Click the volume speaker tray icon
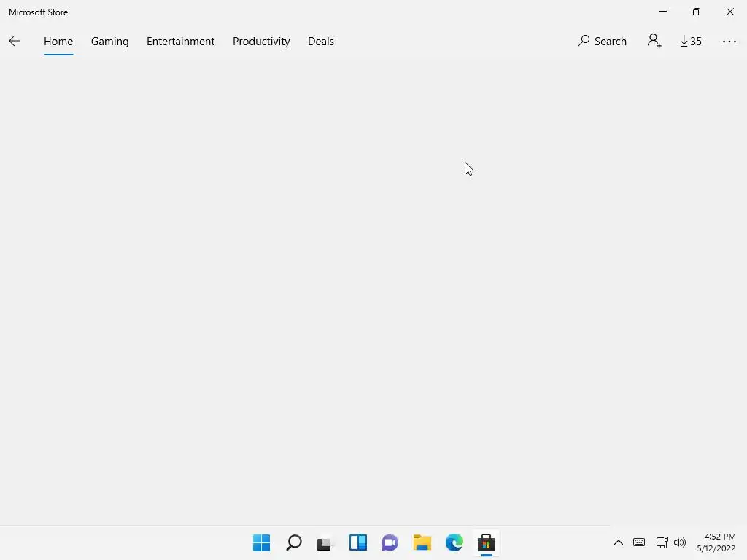The width and height of the screenshot is (747, 560). (x=680, y=542)
